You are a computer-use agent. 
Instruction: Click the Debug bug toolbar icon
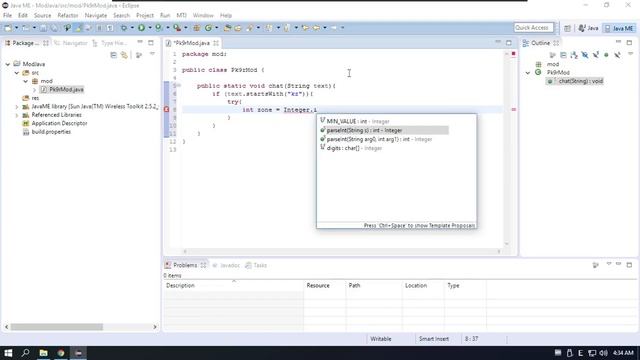coord(124,28)
